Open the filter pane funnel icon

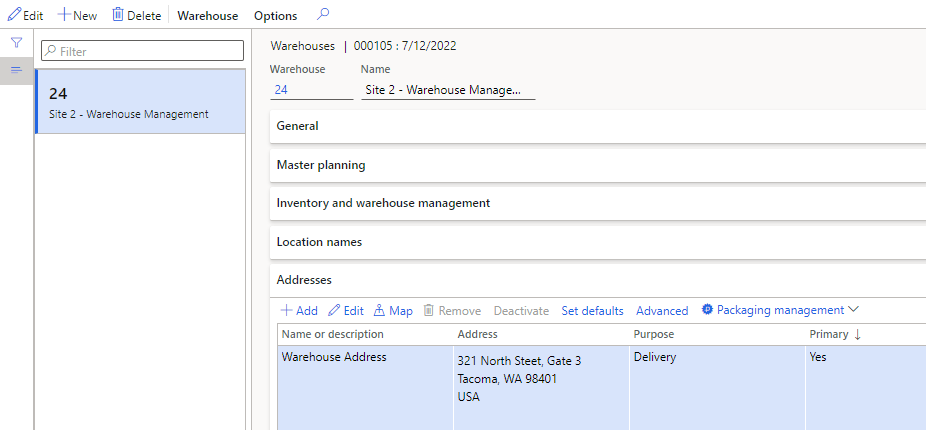coord(17,43)
